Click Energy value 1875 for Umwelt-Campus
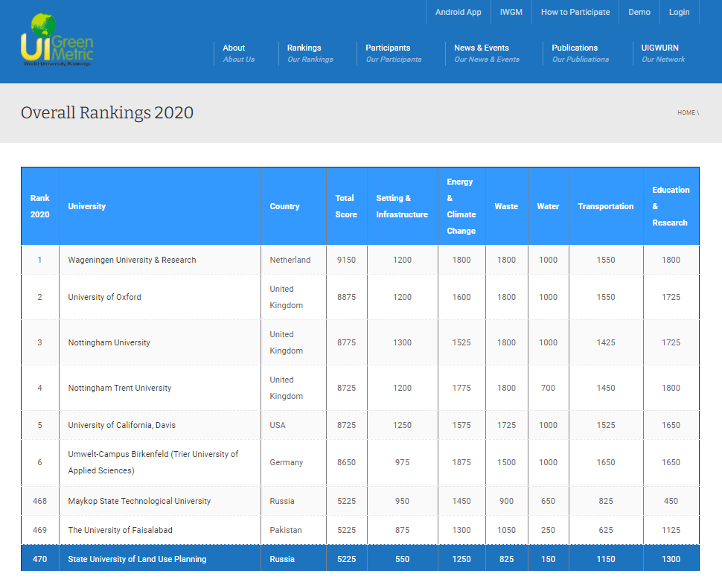The height and width of the screenshot is (588, 722). [x=461, y=462]
